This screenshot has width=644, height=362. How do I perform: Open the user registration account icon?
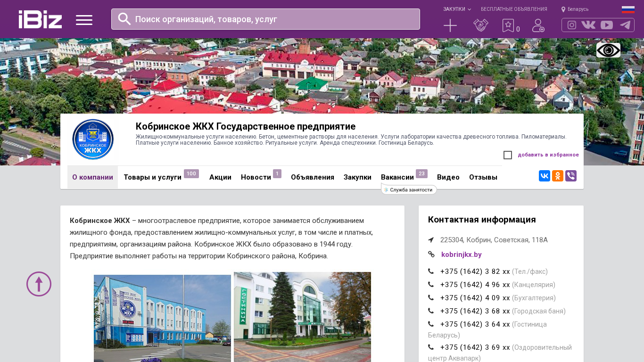538,25
